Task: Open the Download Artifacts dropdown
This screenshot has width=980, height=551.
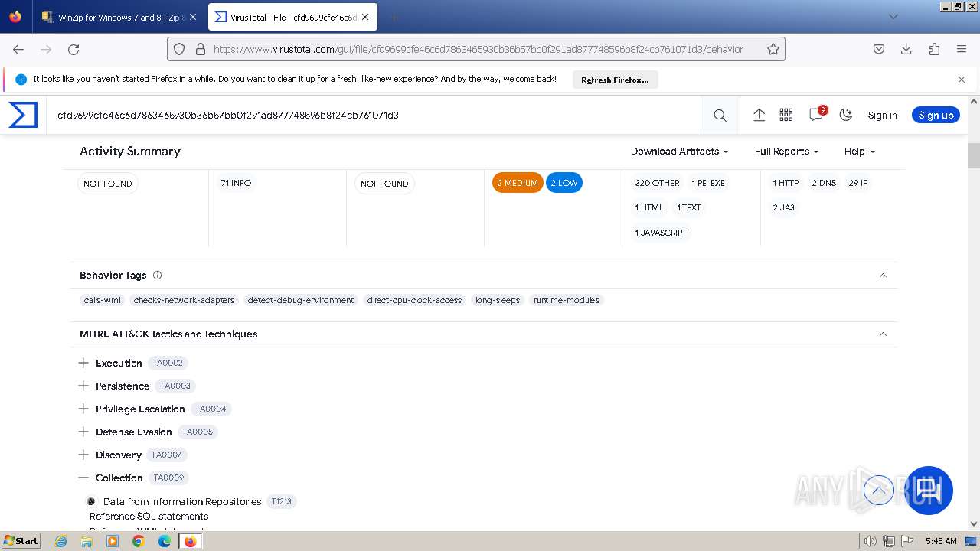Action: (679, 152)
